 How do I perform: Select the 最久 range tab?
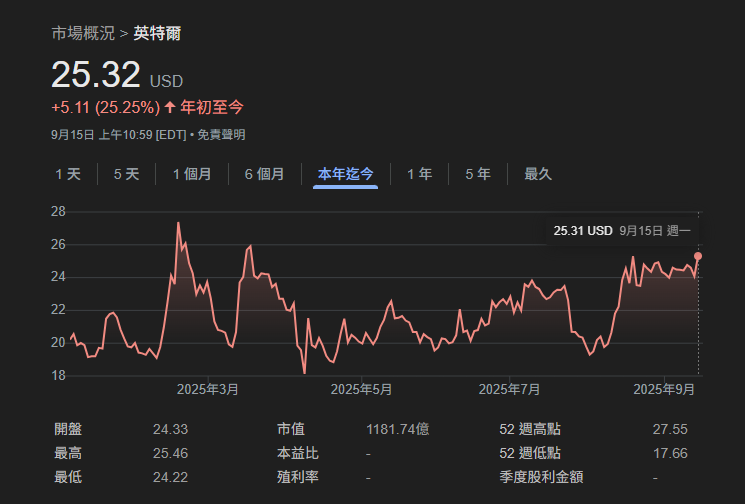click(x=538, y=174)
